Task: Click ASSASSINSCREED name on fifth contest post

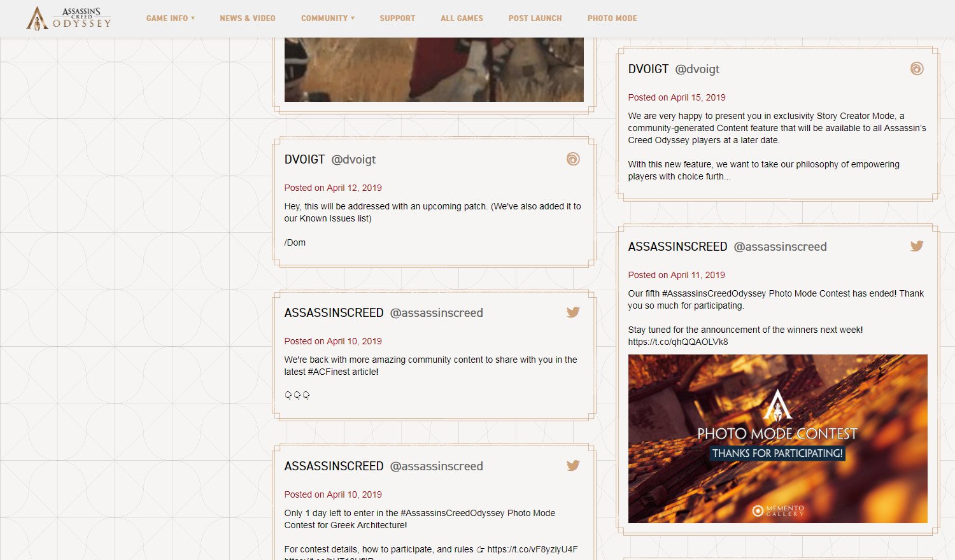Action: point(677,247)
